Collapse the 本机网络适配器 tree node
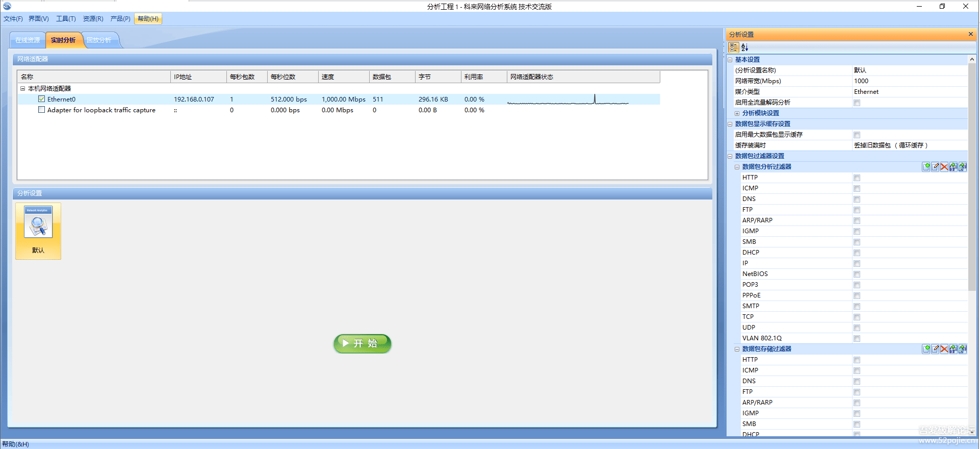This screenshot has height=449, width=980. tap(23, 88)
